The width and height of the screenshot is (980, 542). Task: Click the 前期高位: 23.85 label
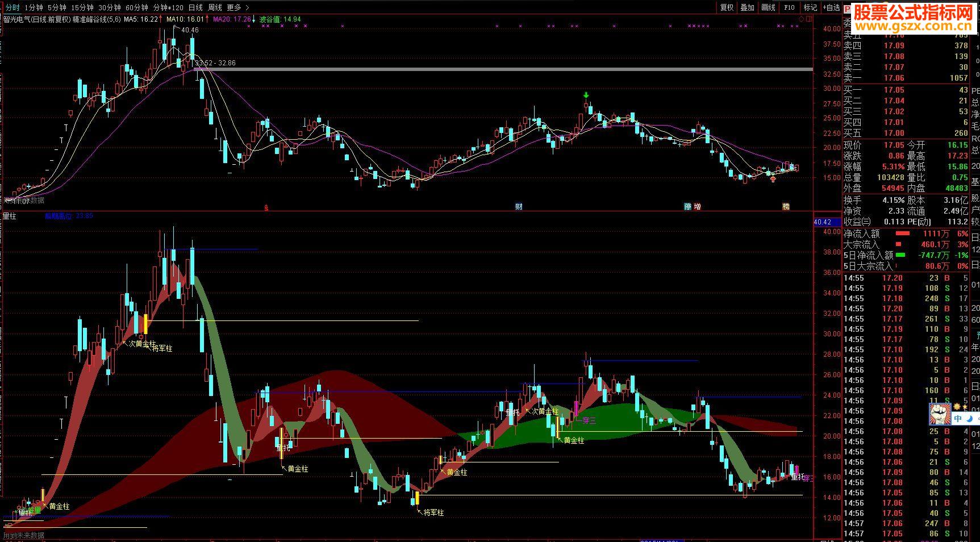click(x=69, y=216)
